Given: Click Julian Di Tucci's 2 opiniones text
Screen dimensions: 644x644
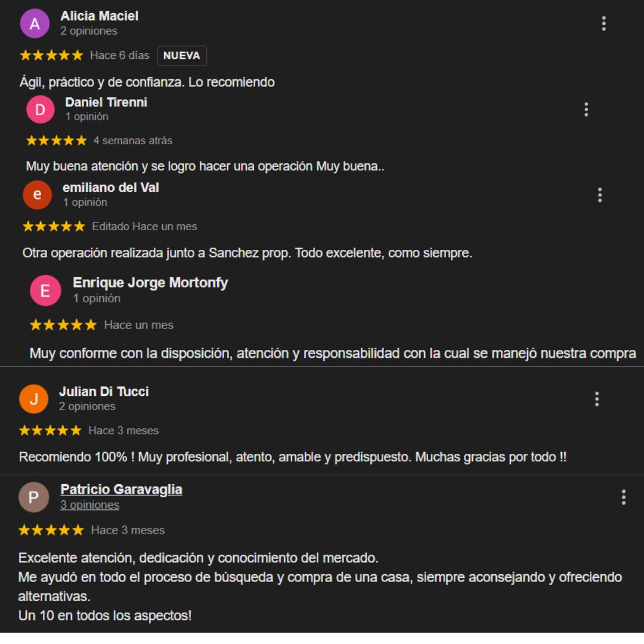Looking at the screenshot, I should coord(87,406).
